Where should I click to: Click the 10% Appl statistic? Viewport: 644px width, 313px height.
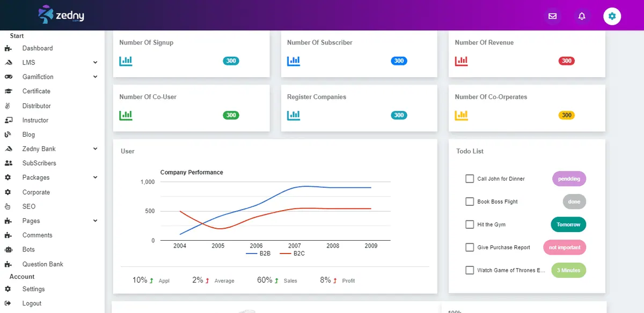[x=151, y=280]
